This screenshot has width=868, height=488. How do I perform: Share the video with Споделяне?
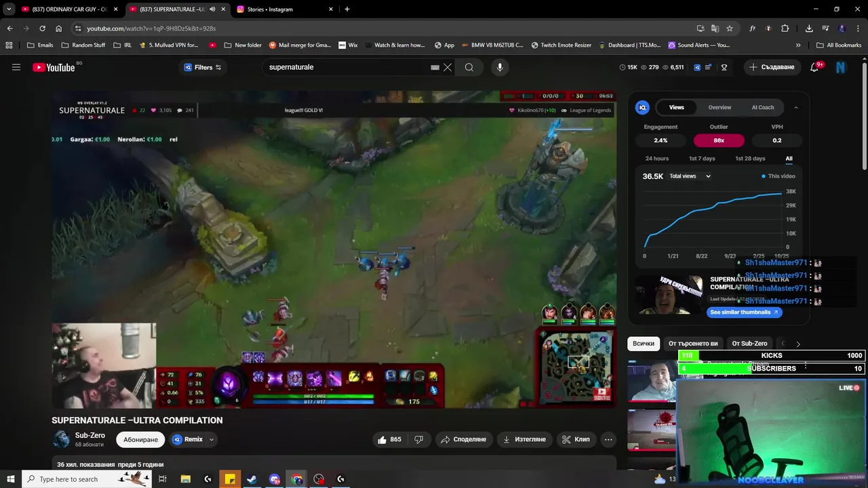point(463,439)
